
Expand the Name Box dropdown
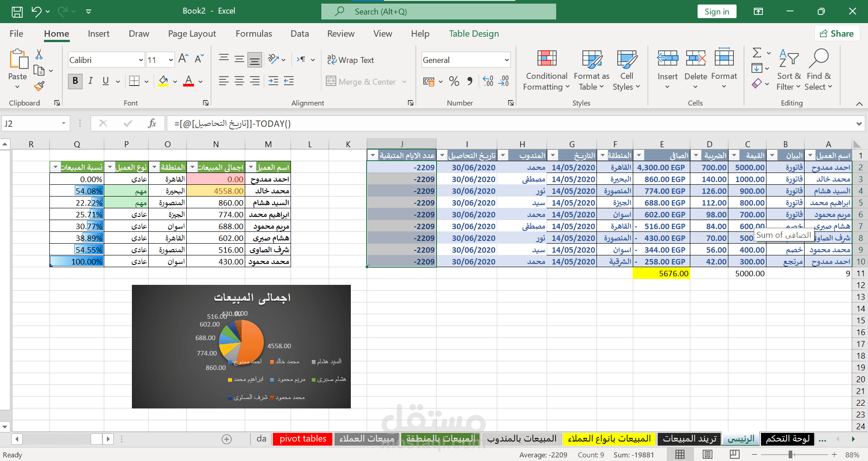(x=63, y=123)
